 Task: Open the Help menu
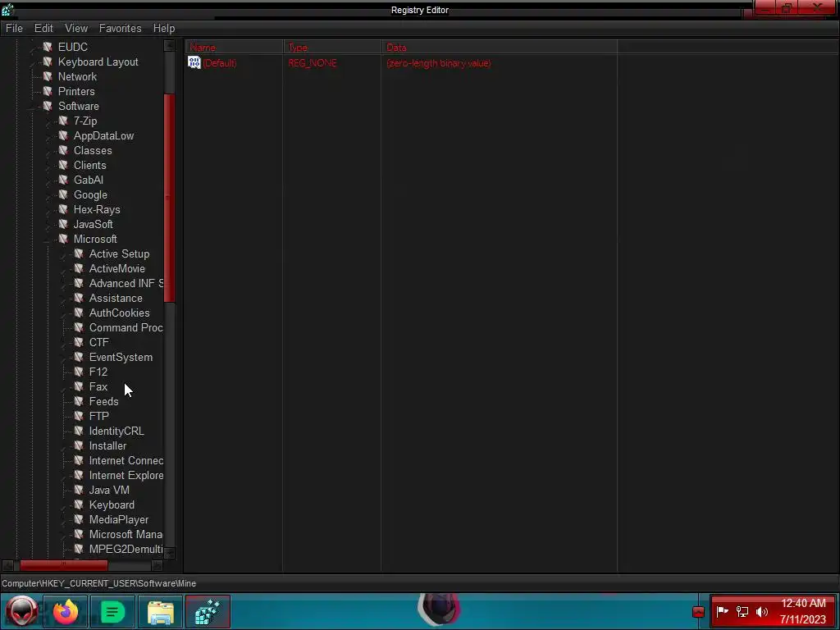point(164,29)
